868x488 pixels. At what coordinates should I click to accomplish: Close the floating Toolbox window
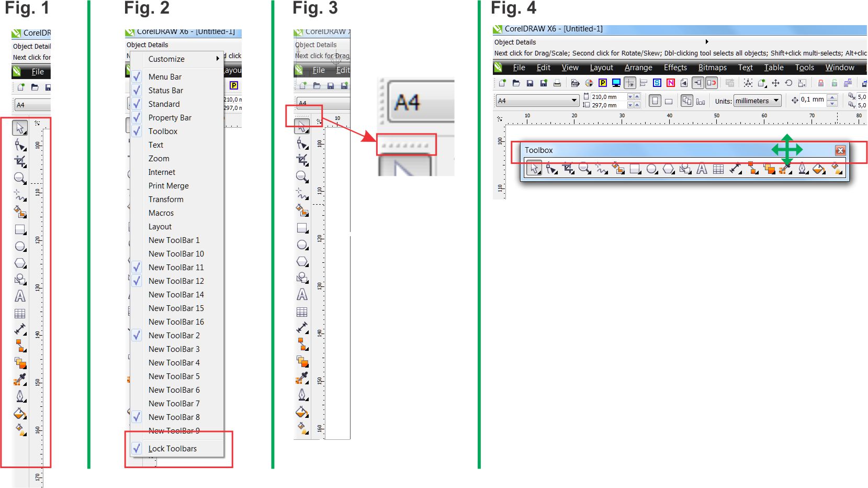point(840,150)
